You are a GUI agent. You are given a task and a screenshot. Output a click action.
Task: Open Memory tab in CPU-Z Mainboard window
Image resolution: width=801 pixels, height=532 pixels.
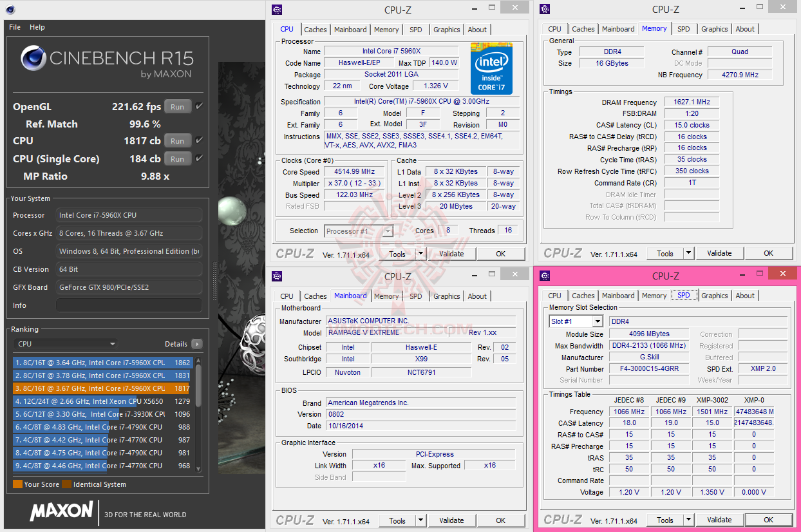(x=386, y=296)
